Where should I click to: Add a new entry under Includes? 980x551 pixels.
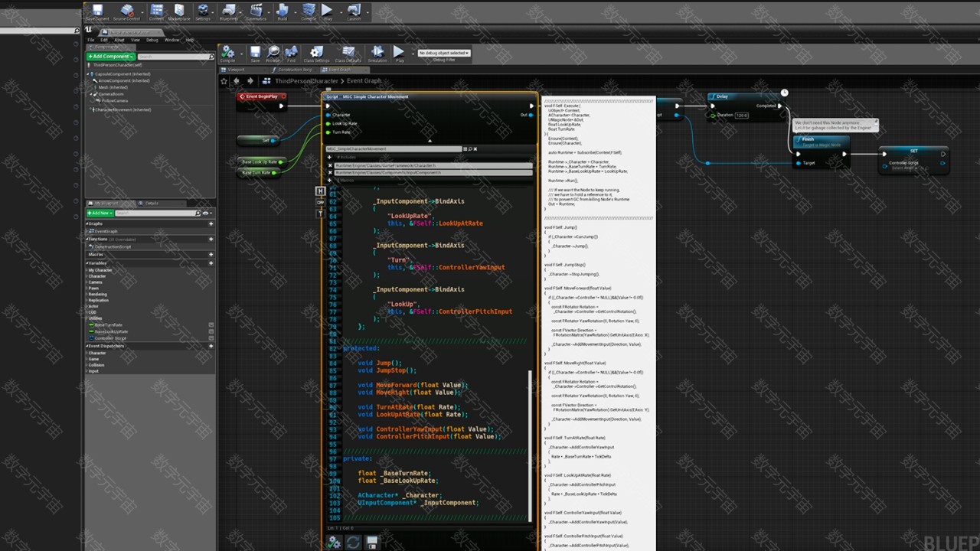(x=329, y=157)
